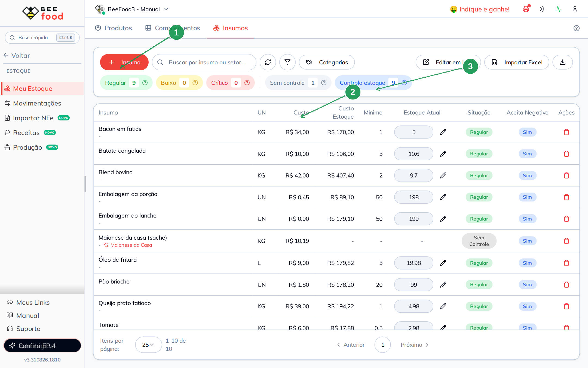Delete Blend bovino with trash icon
588x368 pixels.
click(566, 176)
